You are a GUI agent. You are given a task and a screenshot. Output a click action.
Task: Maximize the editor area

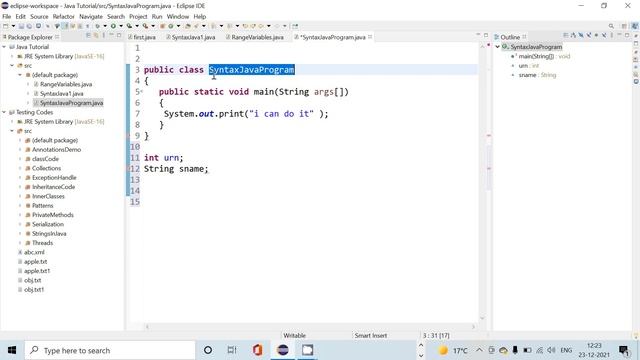tap(486, 35)
